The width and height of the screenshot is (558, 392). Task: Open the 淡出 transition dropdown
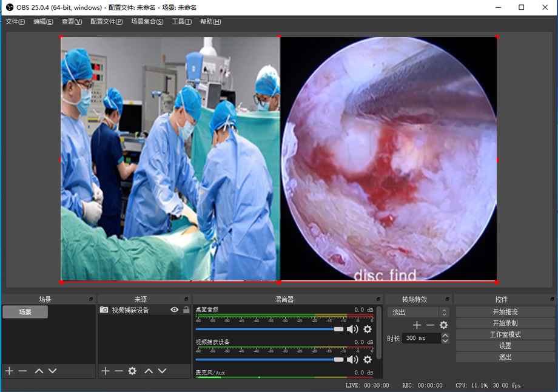[x=419, y=312]
